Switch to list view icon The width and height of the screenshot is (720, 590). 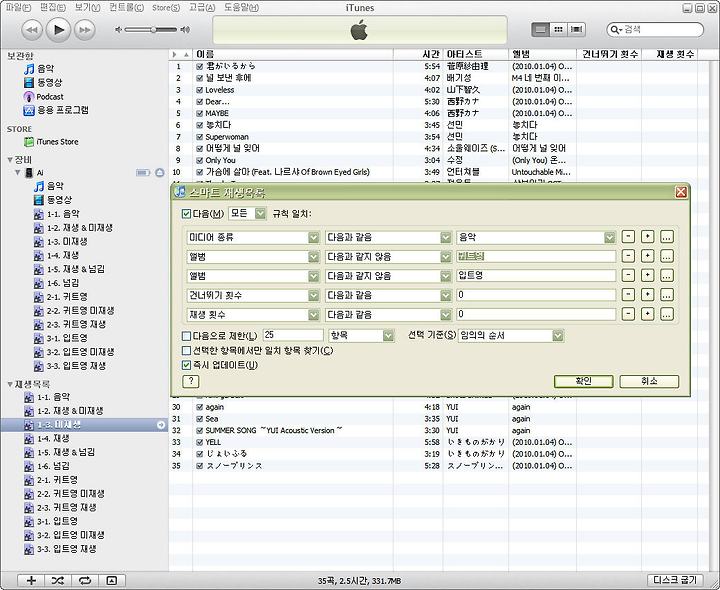coord(540,30)
